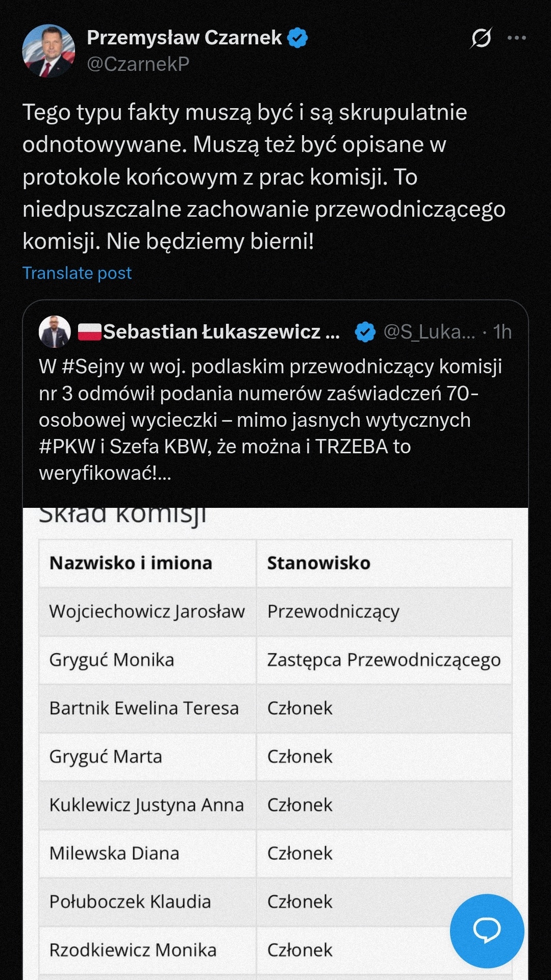Screen dimensions: 551x980
Task: Open the Sebastian Łukaszewicz display name
Action: pyautogui.click(x=221, y=332)
